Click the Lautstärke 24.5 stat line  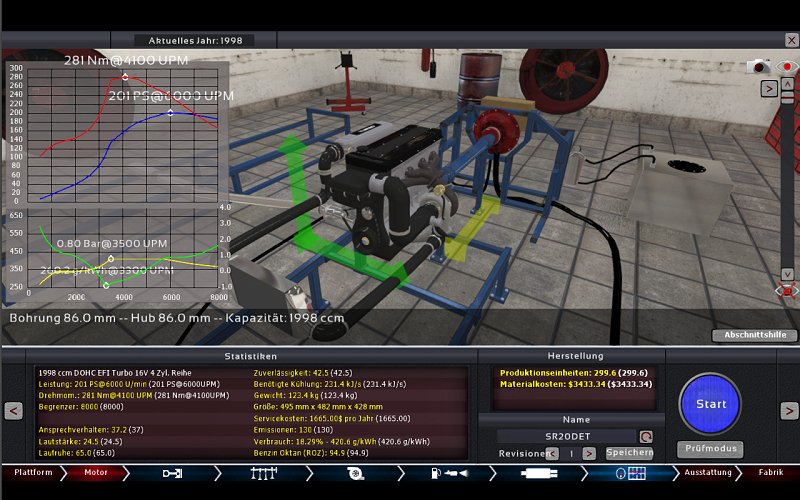(x=80, y=441)
